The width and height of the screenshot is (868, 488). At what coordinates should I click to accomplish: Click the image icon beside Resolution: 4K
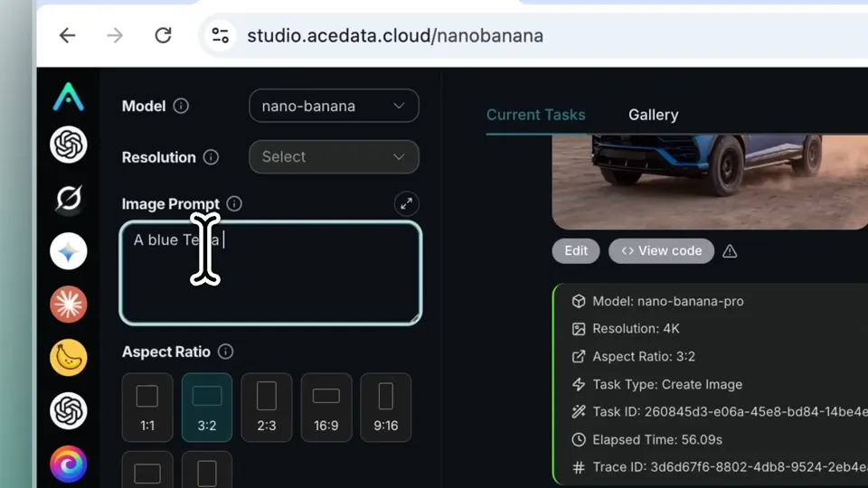coord(579,329)
